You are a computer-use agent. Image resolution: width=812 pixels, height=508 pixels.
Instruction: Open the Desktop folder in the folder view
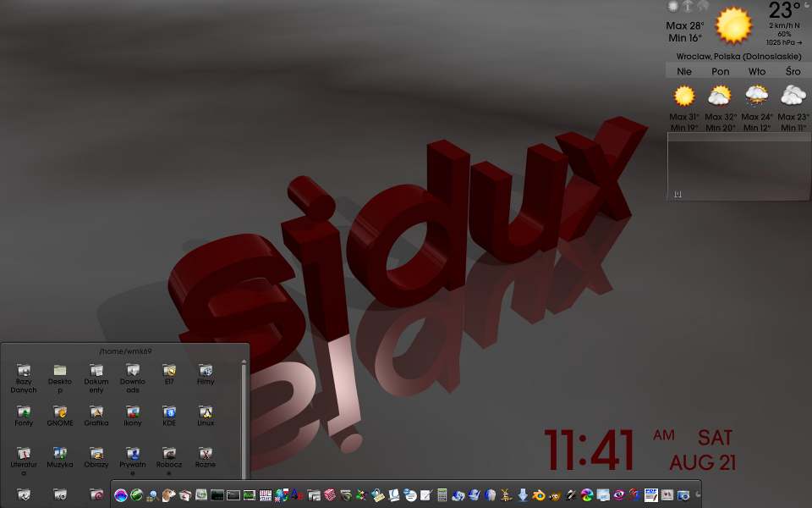[60, 379]
